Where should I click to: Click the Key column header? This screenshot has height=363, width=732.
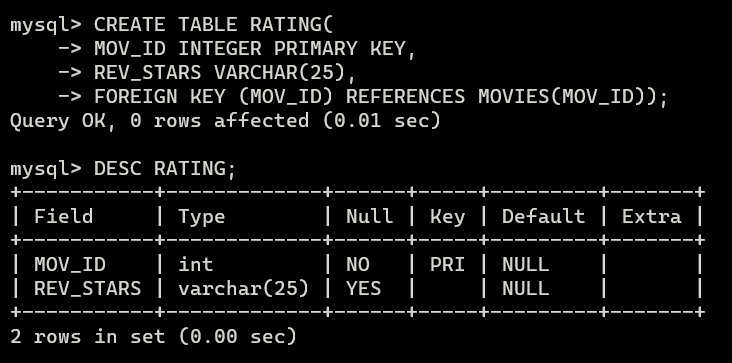(x=447, y=217)
